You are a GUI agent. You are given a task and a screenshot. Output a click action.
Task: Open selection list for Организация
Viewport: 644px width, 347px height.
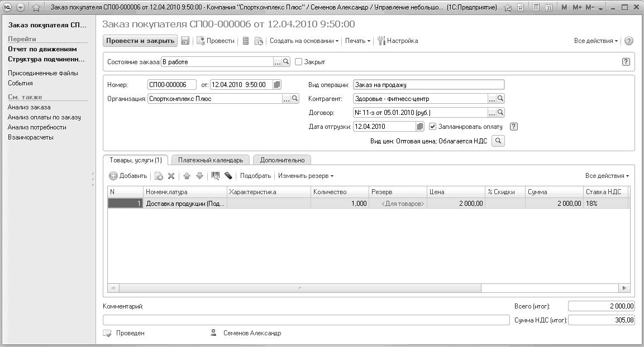[287, 98]
